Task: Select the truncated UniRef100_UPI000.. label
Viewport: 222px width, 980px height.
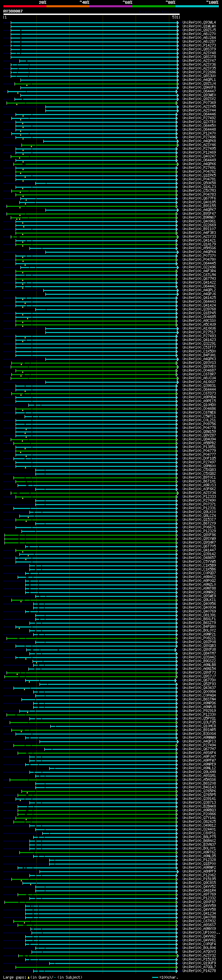Action: [201, 932]
